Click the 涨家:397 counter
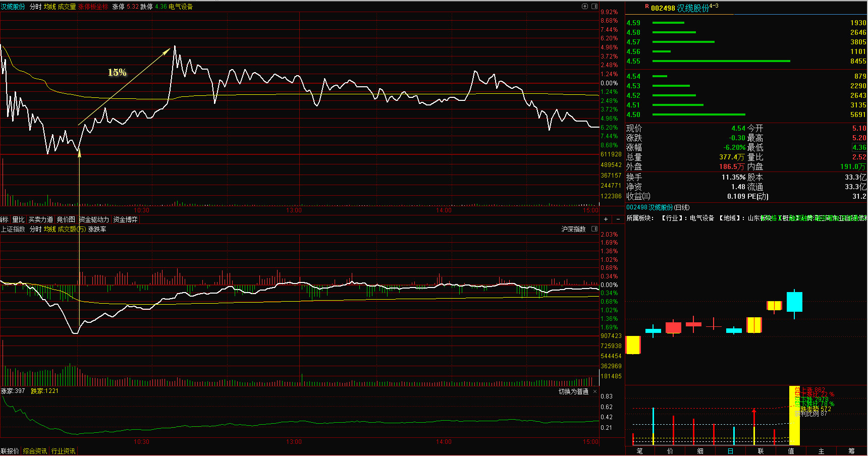This screenshot has width=868, height=456. [x=13, y=391]
